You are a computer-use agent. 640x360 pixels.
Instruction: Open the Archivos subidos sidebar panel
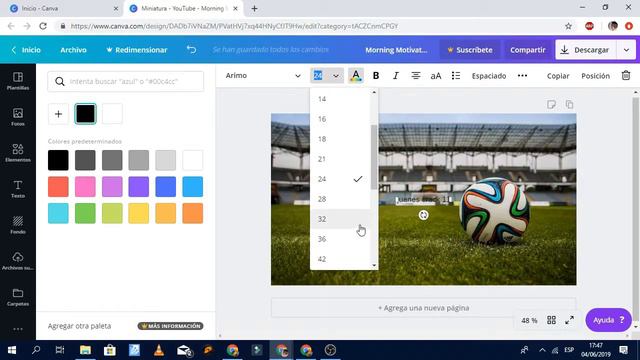pyautogui.click(x=18, y=261)
